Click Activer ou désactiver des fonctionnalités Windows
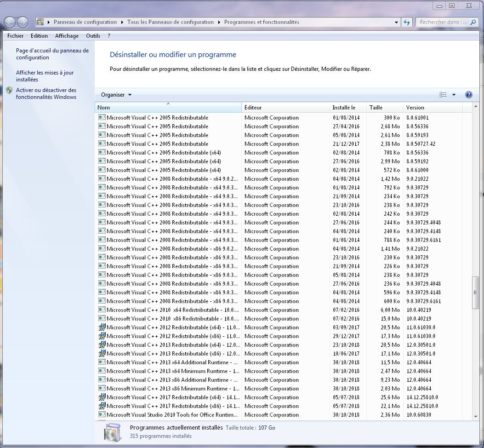Screen dimensions: 484x448 46,93
